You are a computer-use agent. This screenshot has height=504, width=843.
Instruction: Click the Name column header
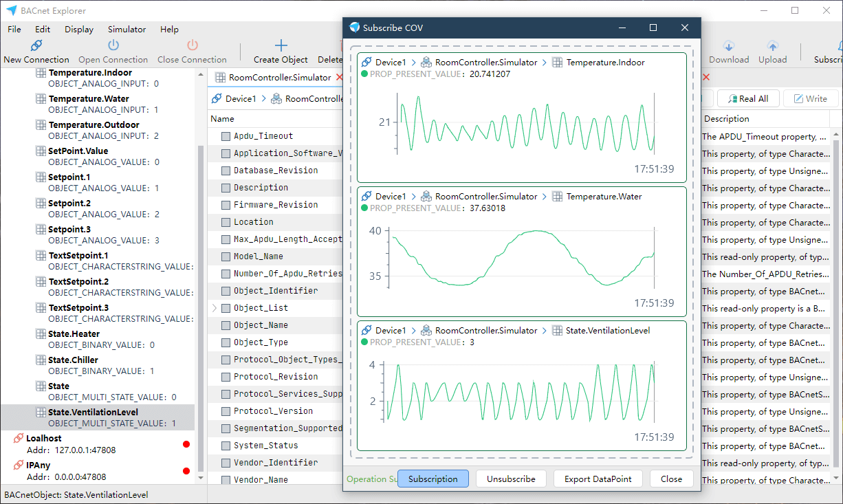coord(275,119)
